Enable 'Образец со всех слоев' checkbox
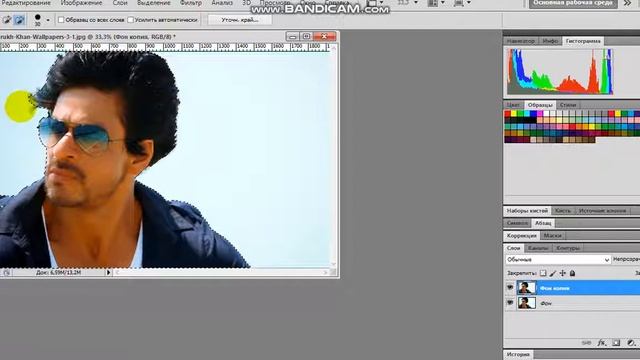Viewport: 640px width, 360px height. pos(61,20)
